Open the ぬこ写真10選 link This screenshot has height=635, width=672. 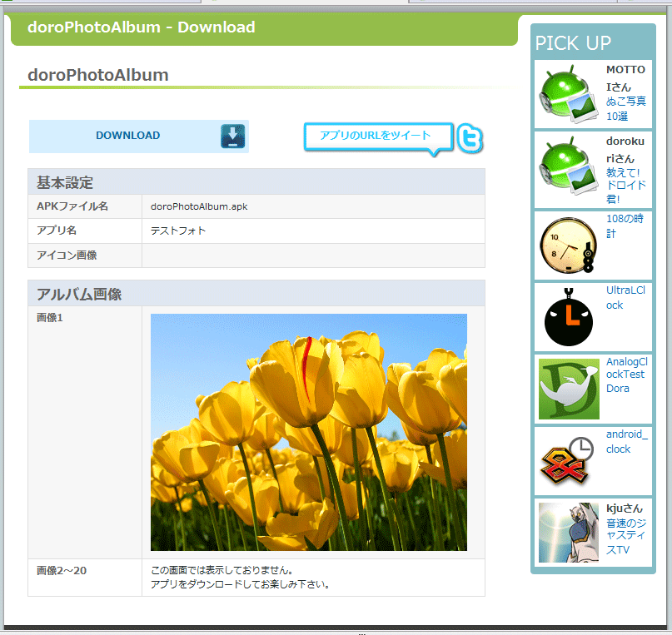click(625, 109)
